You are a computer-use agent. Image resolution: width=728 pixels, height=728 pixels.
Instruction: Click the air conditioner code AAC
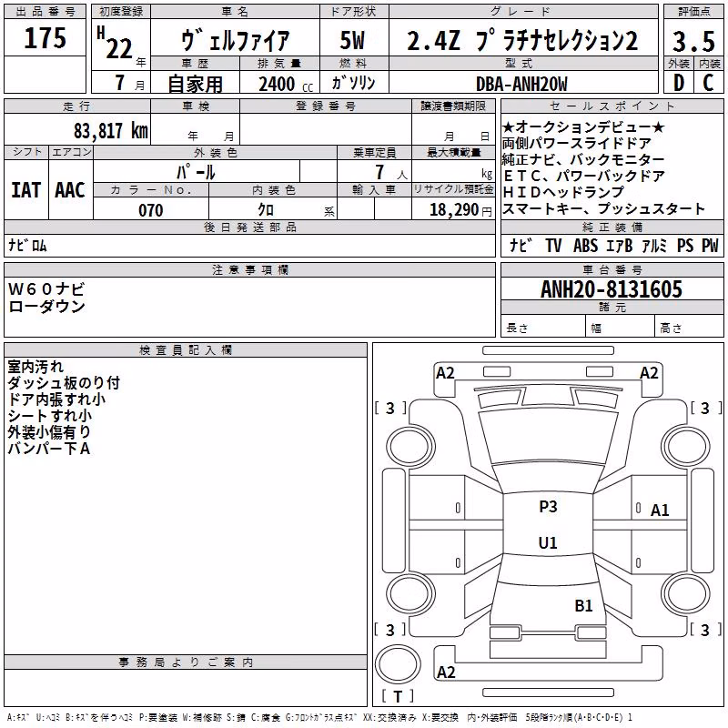70,190
